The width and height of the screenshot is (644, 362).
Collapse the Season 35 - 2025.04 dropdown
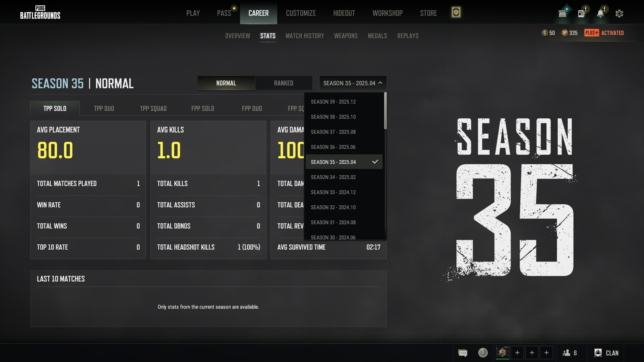coord(353,83)
